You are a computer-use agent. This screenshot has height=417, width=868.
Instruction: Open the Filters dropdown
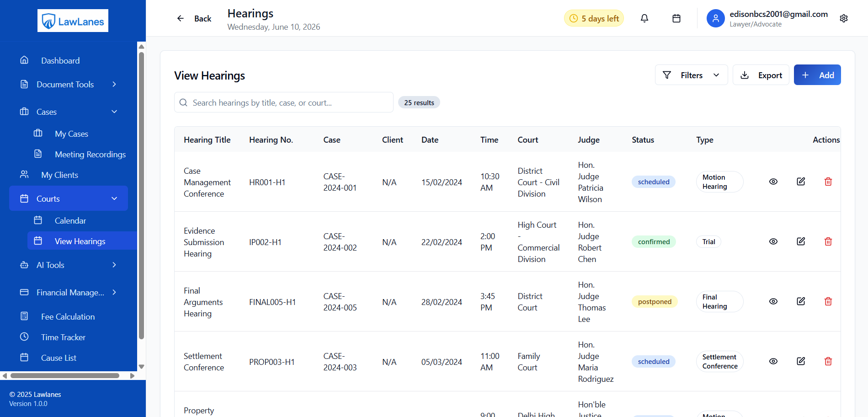(691, 75)
